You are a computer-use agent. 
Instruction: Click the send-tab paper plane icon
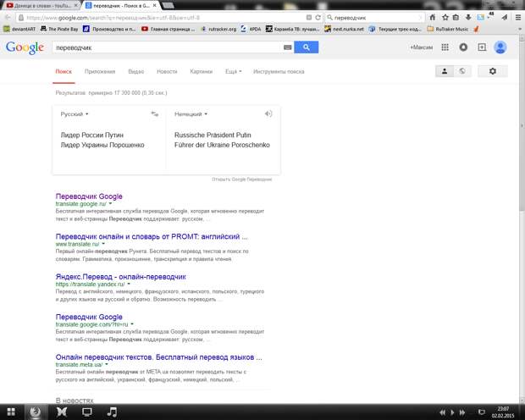pos(504,18)
